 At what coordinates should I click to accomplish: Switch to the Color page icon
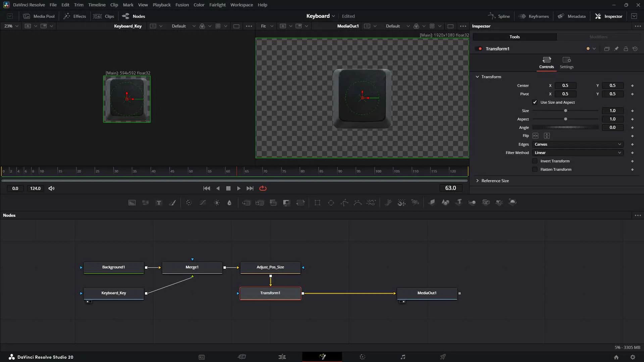coord(362,357)
